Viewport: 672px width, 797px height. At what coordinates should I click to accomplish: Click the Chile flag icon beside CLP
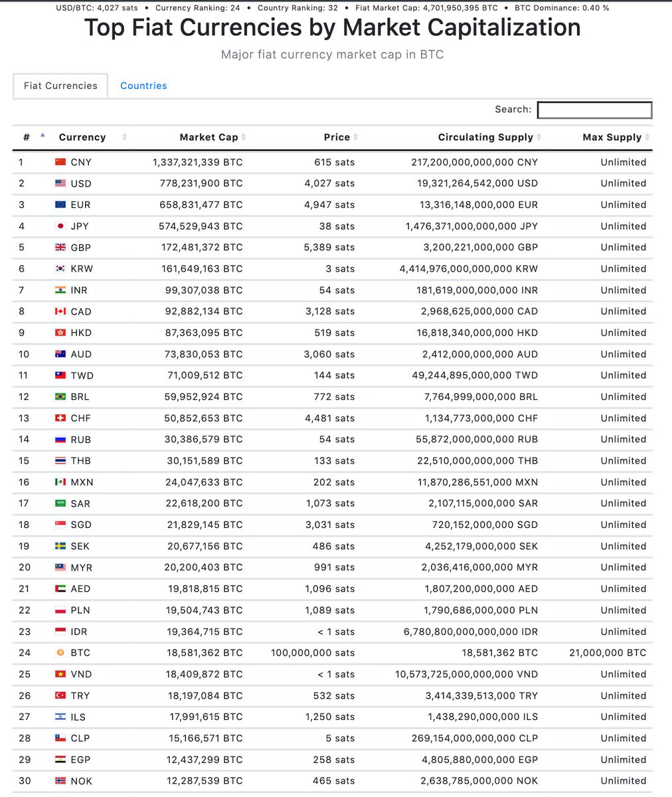coord(60,738)
